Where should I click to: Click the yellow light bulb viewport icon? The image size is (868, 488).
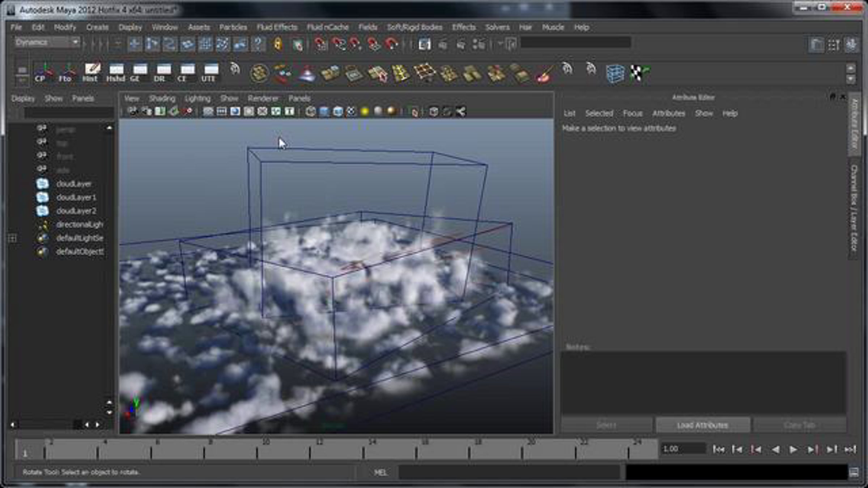tap(365, 111)
